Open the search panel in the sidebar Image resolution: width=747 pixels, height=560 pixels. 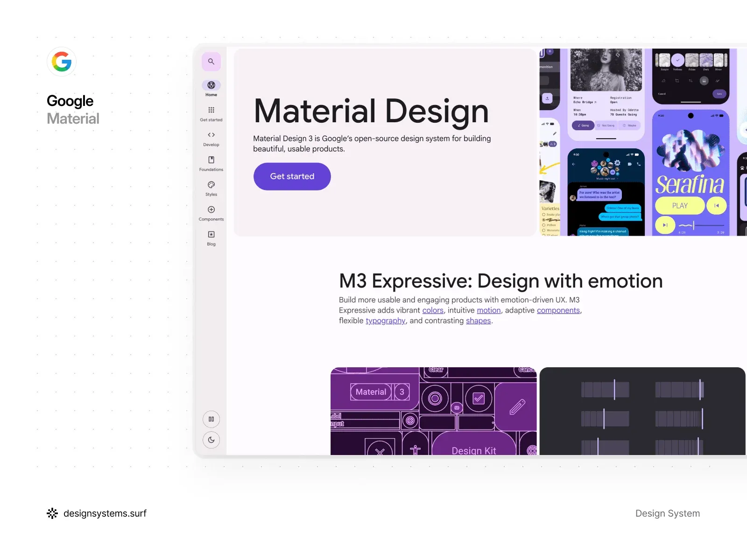tap(211, 61)
